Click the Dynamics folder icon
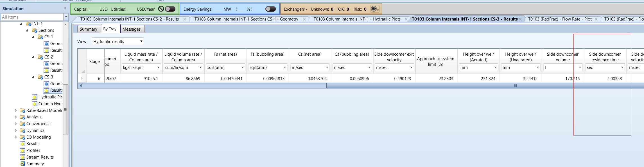This screenshot has height=167, width=644. 22,130
